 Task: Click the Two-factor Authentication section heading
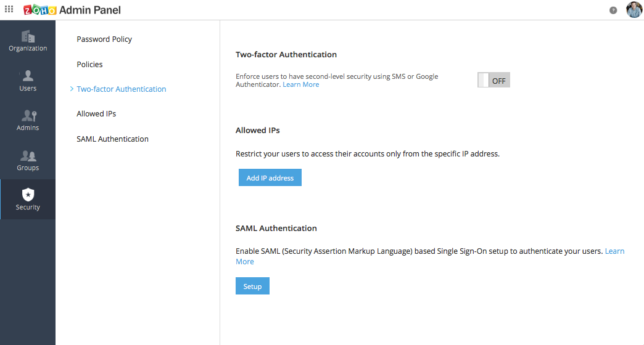pyautogui.click(x=286, y=55)
